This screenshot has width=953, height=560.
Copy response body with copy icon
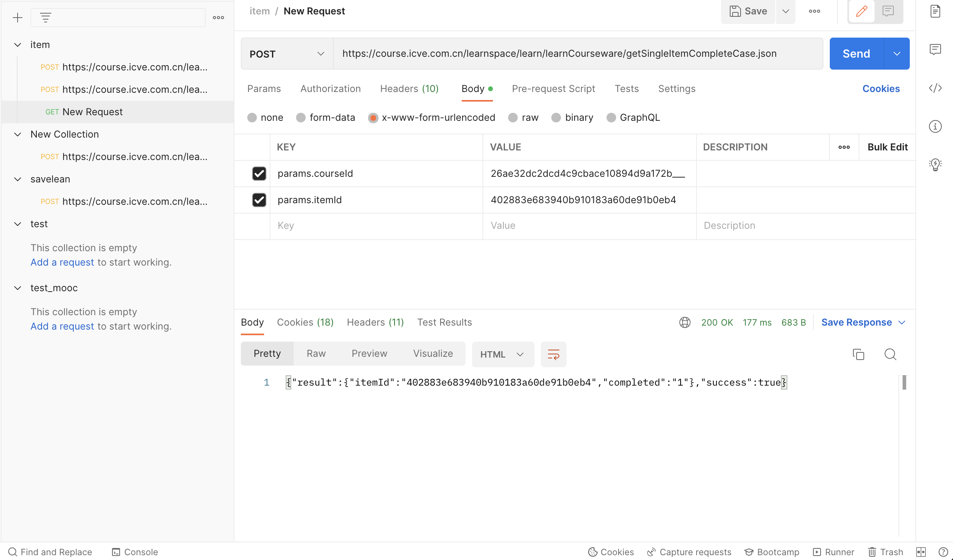(x=858, y=354)
